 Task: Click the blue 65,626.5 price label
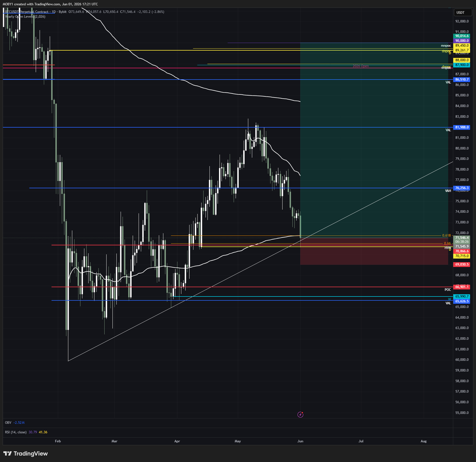click(x=462, y=301)
